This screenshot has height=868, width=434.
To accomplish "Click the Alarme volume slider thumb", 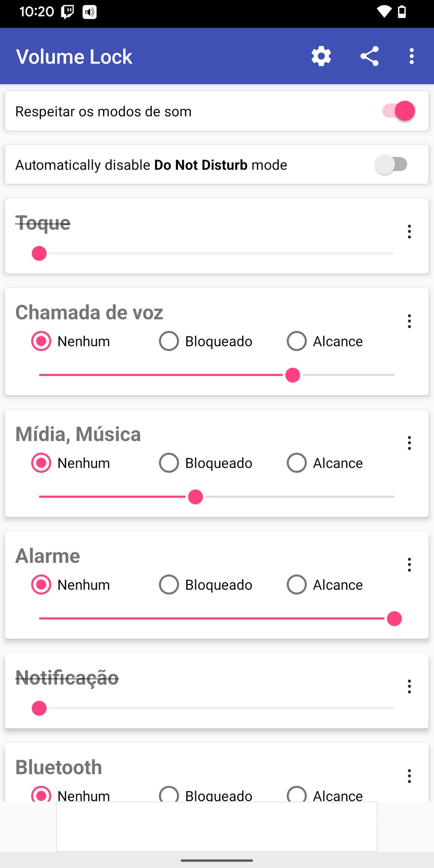I will [394, 618].
